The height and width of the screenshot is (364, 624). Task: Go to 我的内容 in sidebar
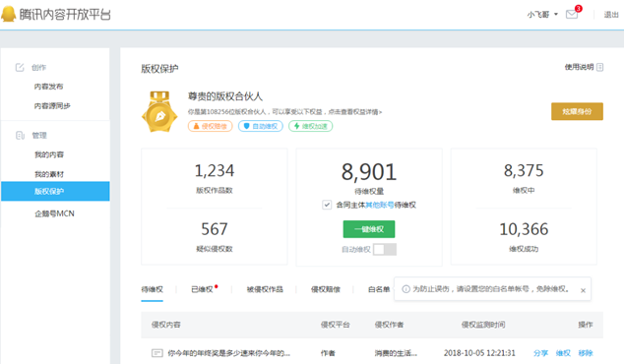(x=49, y=154)
